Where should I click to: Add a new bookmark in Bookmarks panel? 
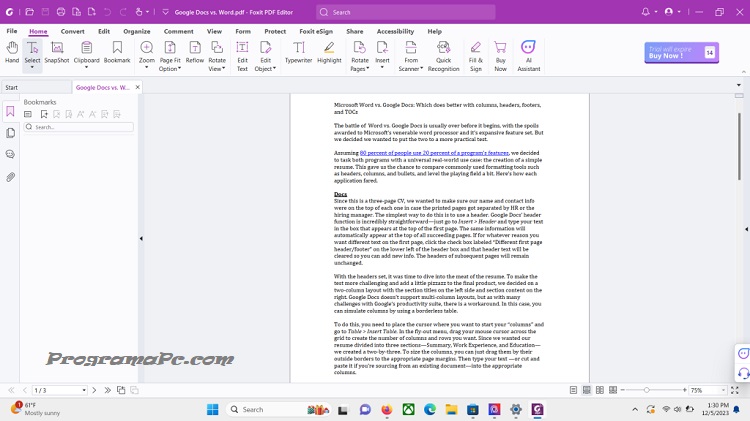coord(44,114)
